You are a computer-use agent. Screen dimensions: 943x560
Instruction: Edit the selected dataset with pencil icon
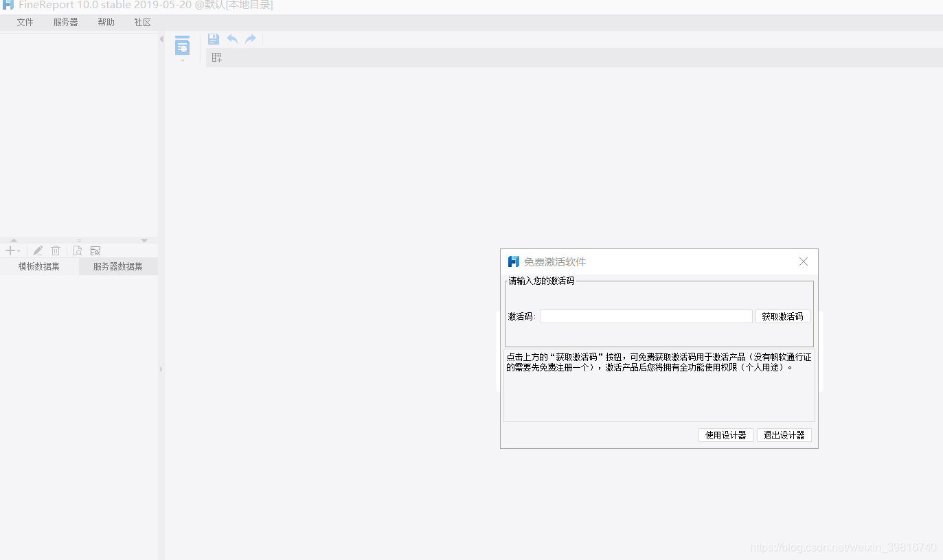(x=38, y=251)
